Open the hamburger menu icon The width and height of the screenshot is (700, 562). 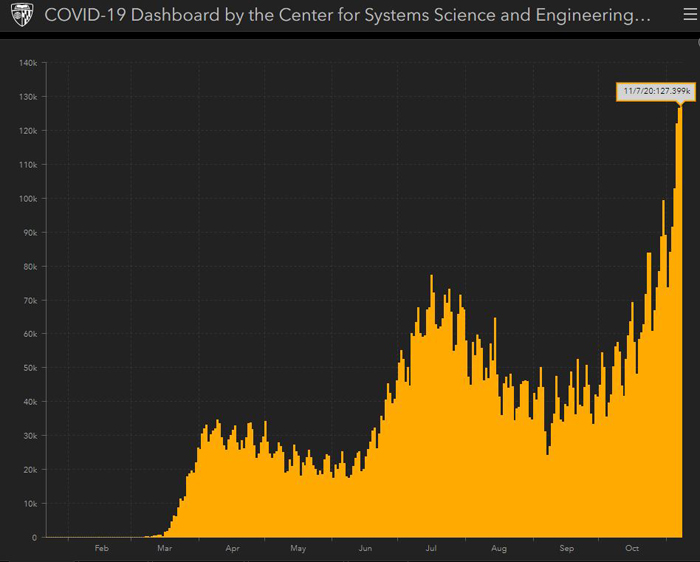(x=690, y=15)
